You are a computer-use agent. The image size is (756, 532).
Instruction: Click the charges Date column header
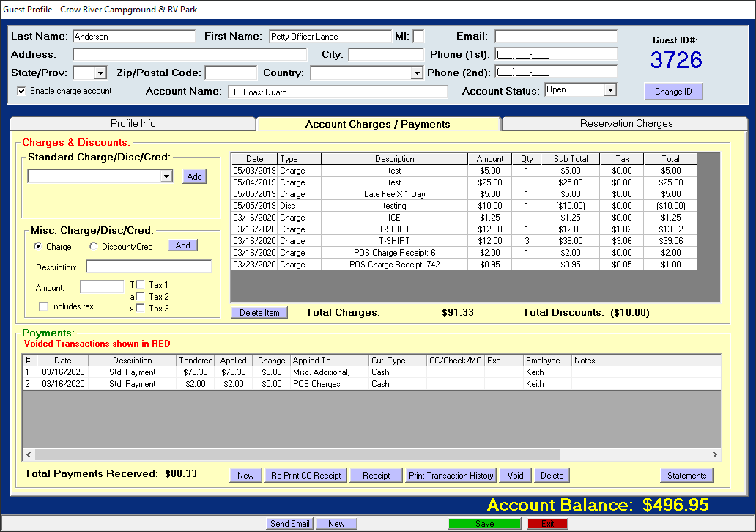tap(255, 159)
